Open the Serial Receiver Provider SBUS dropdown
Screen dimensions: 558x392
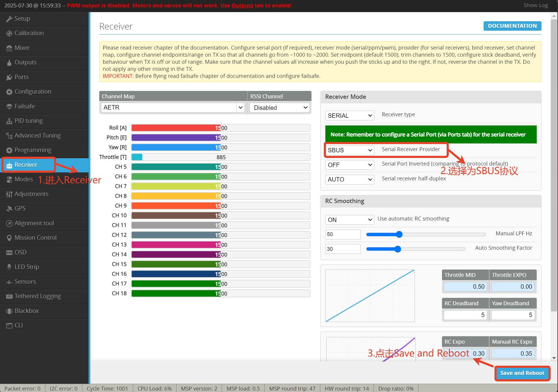(x=350, y=150)
